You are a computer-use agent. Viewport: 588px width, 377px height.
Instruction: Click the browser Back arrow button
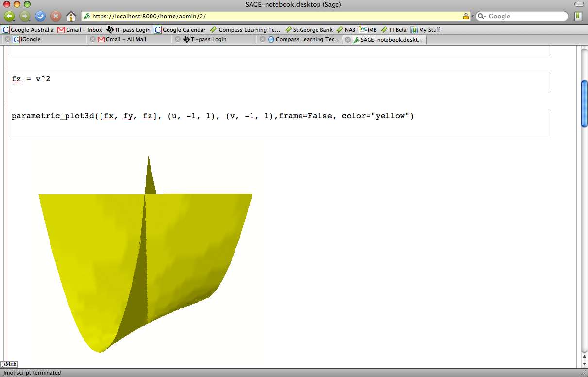10,16
